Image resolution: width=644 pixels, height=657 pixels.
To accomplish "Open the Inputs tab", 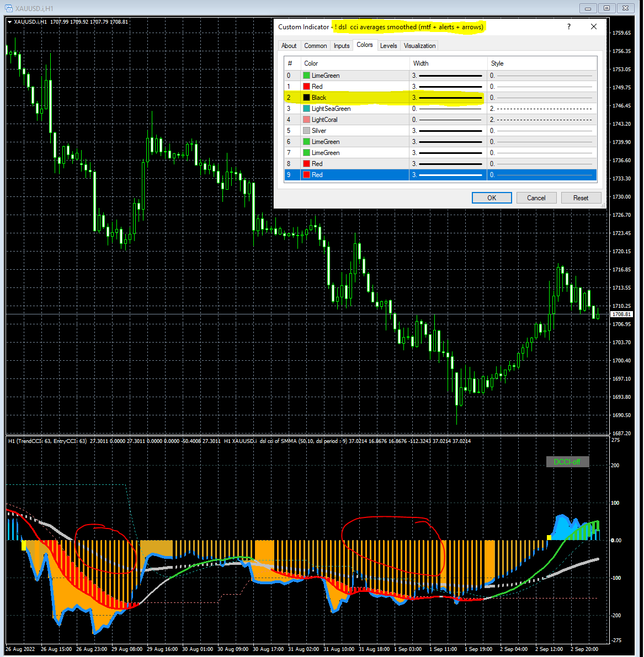I will [x=342, y=46].
